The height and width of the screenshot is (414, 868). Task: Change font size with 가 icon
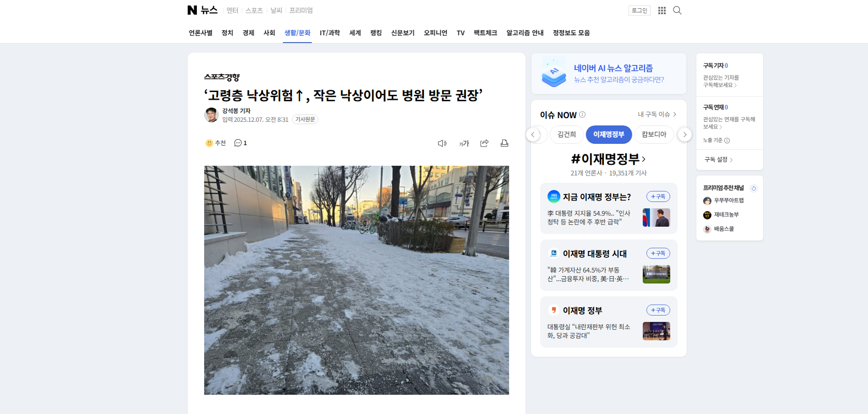coord(464,143)
